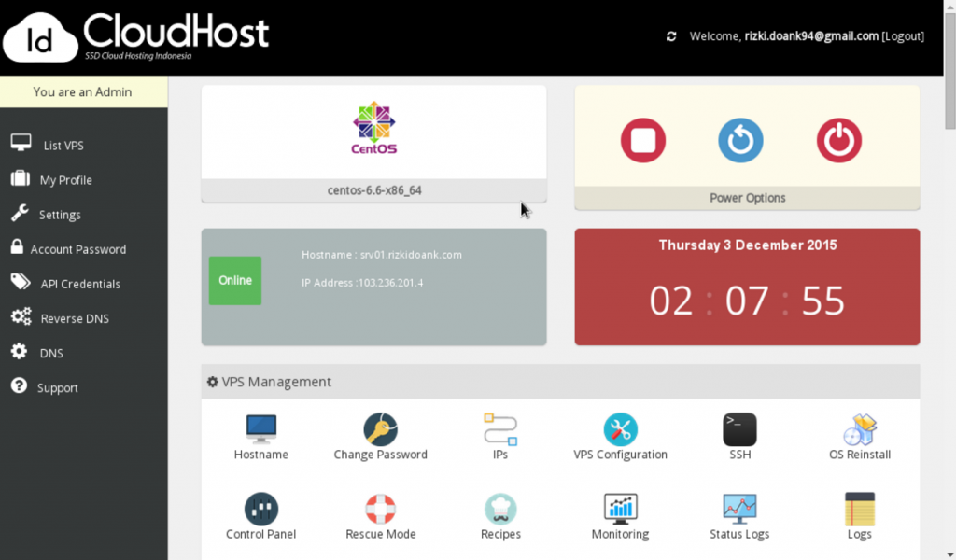Launch the SSH console icon
The width and height of the screenshot is (956, 560).
tap(739, 430)
